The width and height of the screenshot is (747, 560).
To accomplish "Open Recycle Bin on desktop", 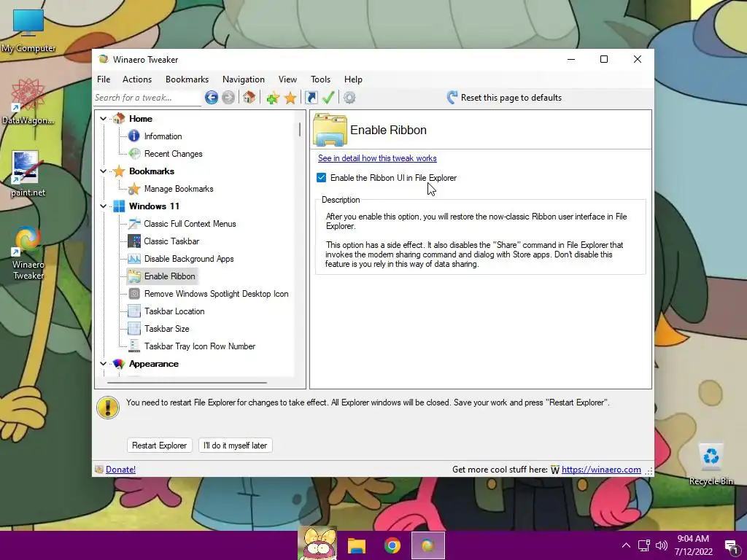I will (x=711, y=464).
